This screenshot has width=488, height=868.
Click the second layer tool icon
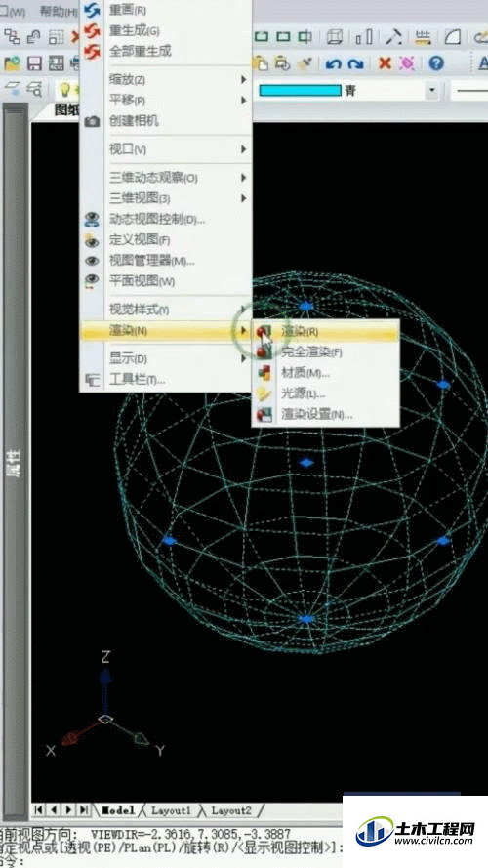click(35, 89)
